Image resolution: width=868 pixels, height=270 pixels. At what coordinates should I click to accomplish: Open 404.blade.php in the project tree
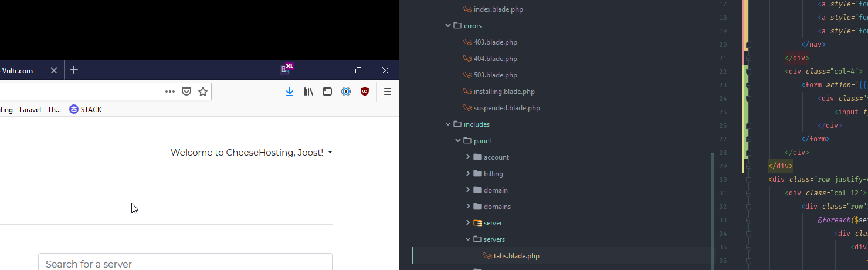(x=495, y=59)
